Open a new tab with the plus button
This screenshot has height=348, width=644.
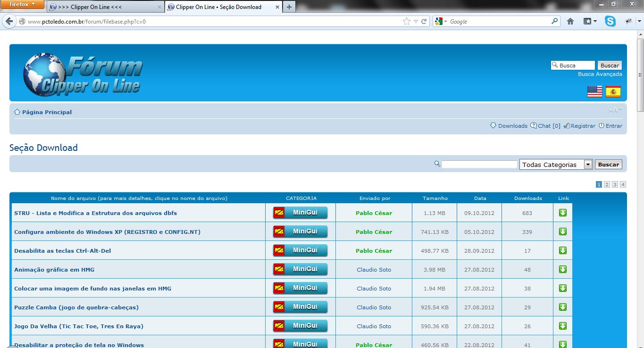tap(289, 7)
